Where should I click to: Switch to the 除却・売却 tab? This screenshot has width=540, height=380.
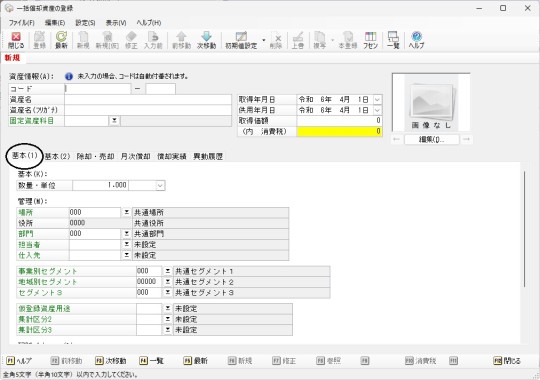point(95,156)
